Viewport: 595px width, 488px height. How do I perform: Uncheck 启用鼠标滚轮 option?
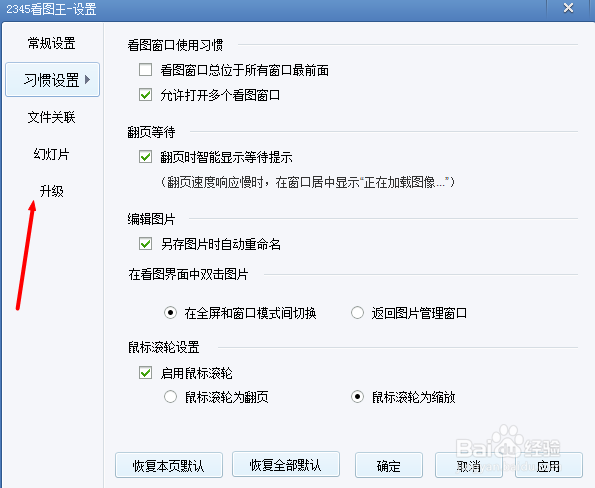145,373
